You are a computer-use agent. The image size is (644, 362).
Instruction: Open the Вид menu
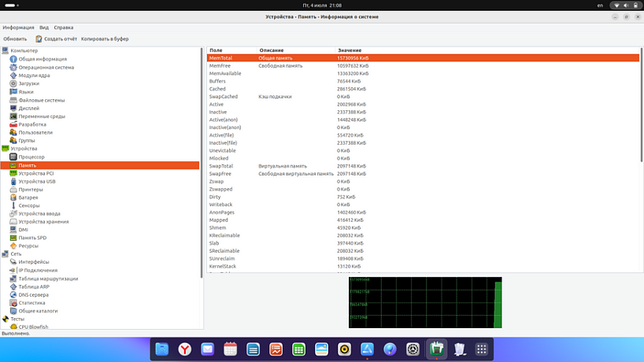pyautogui.click(x=44, y=28)
